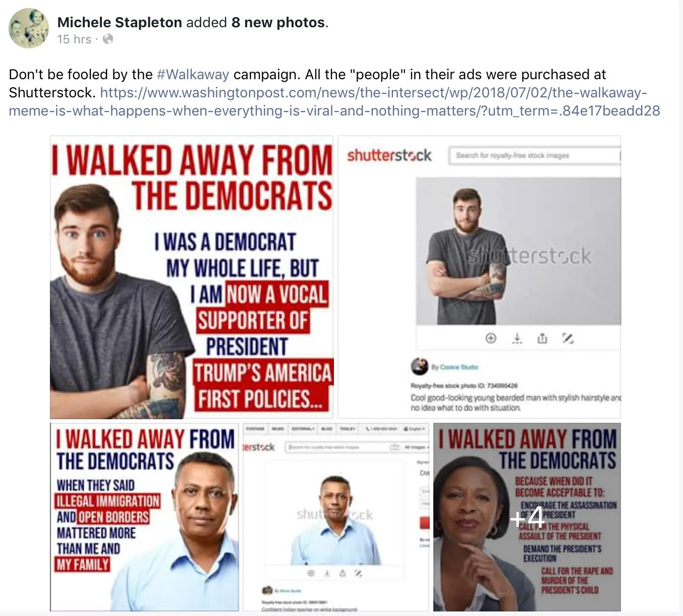This screenshot has height=616, width=683.
Task: Click the Cookie Studio contributor avatar
Action: pyautogui.click(x=420, y=366)
